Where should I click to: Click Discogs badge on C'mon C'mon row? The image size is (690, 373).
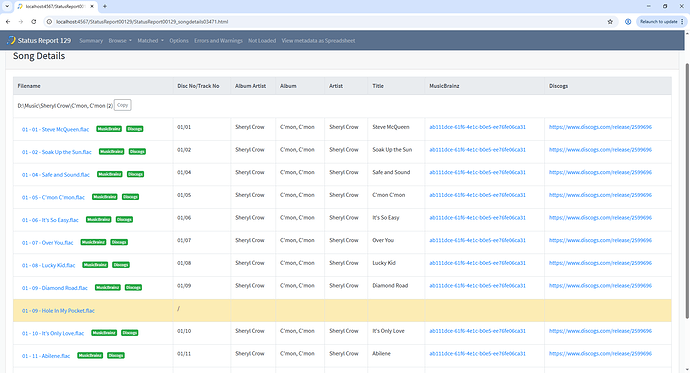coord(130,197)
